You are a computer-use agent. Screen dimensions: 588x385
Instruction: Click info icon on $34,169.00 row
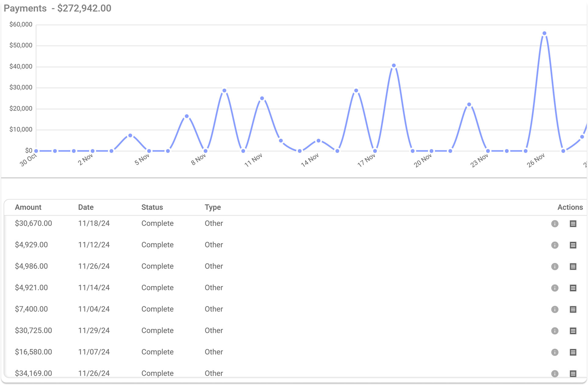point(555,374)
